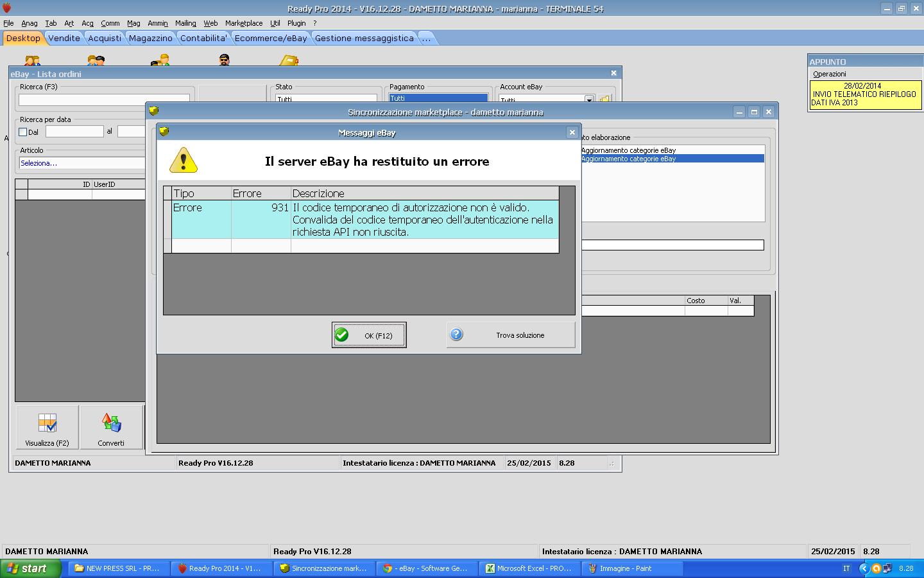Click the Tipo column header
The width and height of the screenshot is (924, 578).
(x=201, y=193)
